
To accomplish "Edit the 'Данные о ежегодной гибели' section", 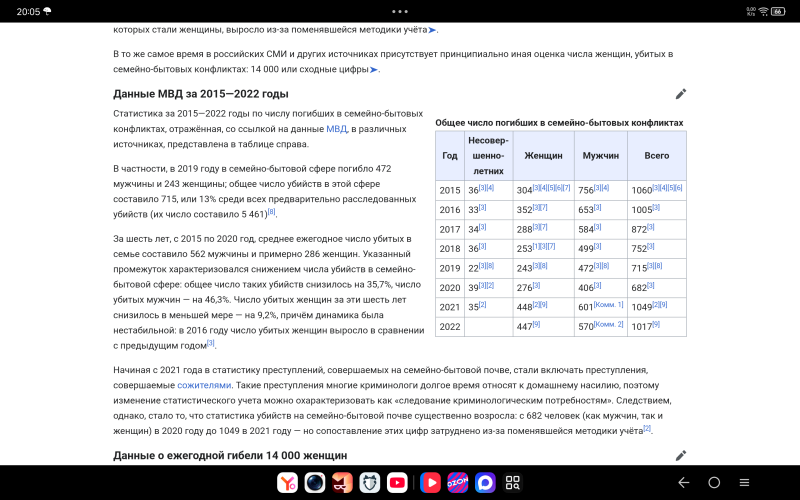I will click(681, 455).
